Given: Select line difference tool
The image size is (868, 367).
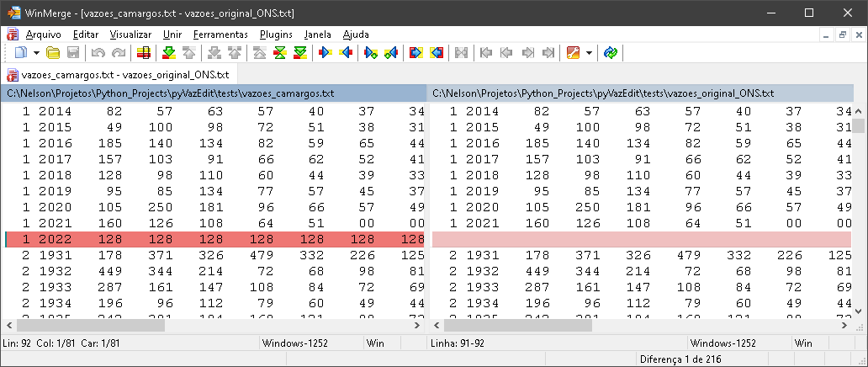Looking at the screenshot, I should click(x=143, y=53).
